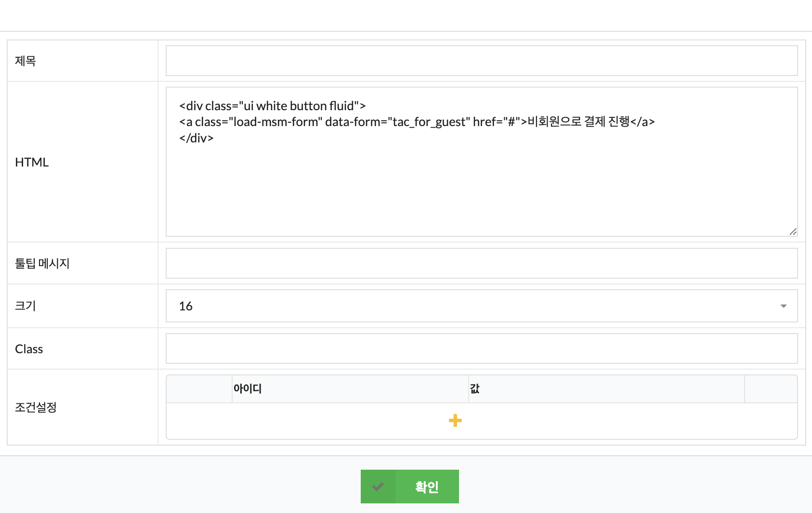
Task: Click inside the HTML code textarea
Action: coord(482,162)
